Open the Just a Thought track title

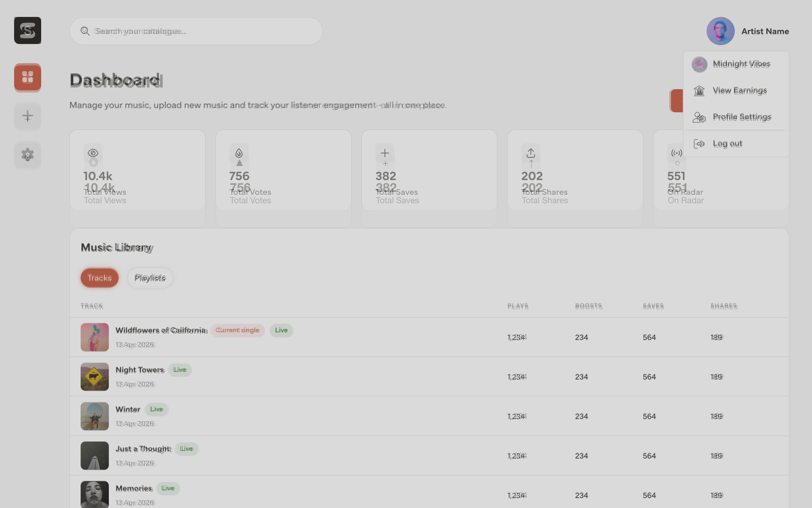(x=143, y=449)
